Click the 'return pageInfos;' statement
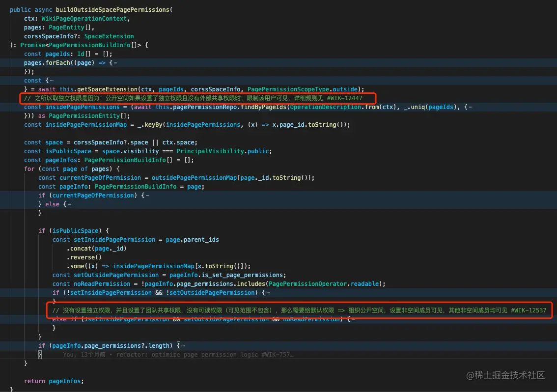 point(54,381)
